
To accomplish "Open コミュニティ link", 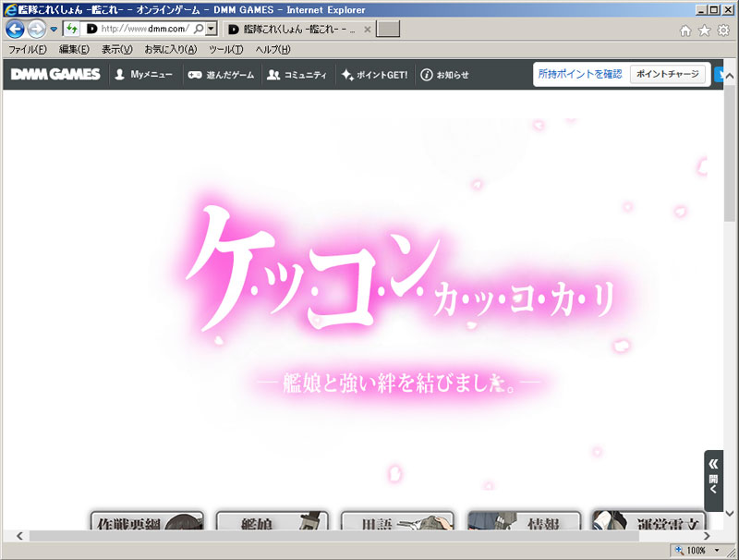I will (x=306, y=75).
